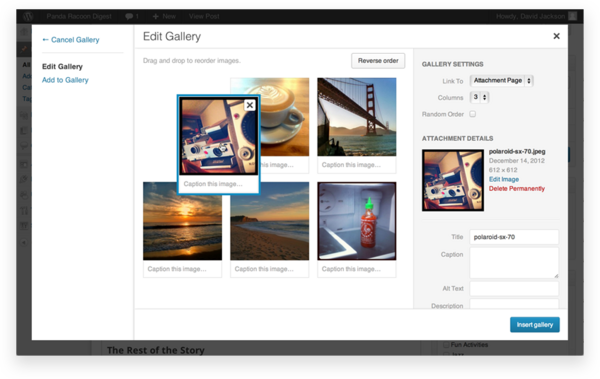The height and width of the screenshot is (379, 600).
Task: Click the WordPress logo in admin bar
Action: (28, 16)
